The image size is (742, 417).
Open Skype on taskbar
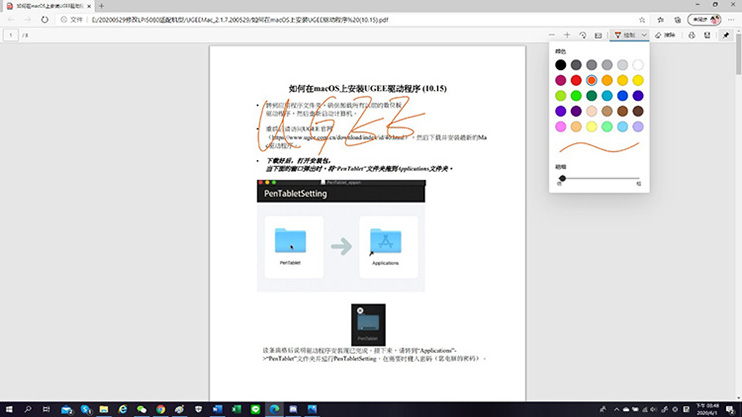[86, 409]
